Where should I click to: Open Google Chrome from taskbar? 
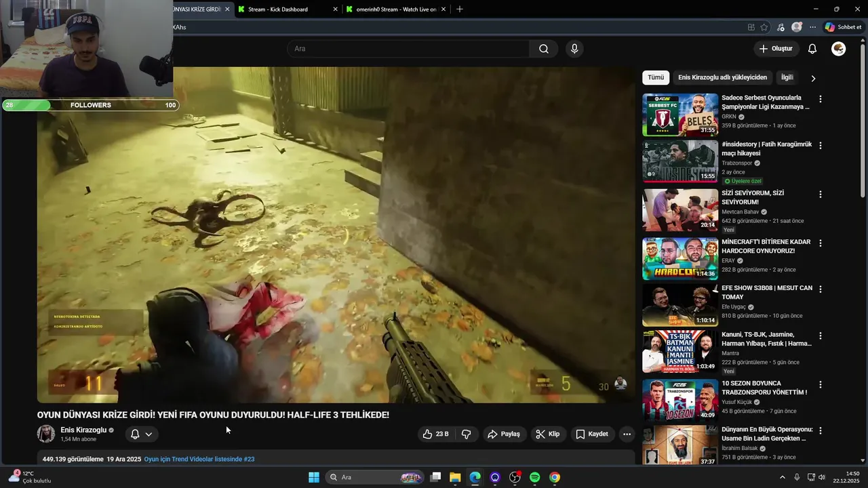tap(555, 477)
